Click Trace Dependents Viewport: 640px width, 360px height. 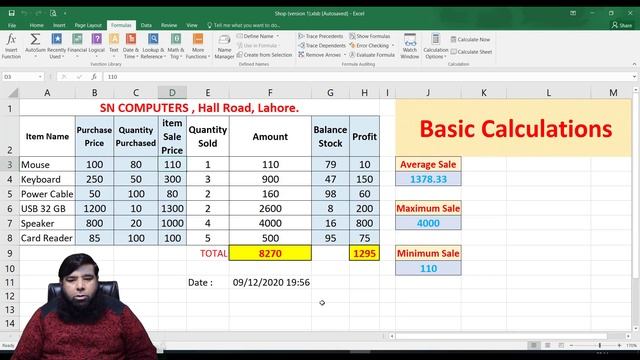[322, 45]
